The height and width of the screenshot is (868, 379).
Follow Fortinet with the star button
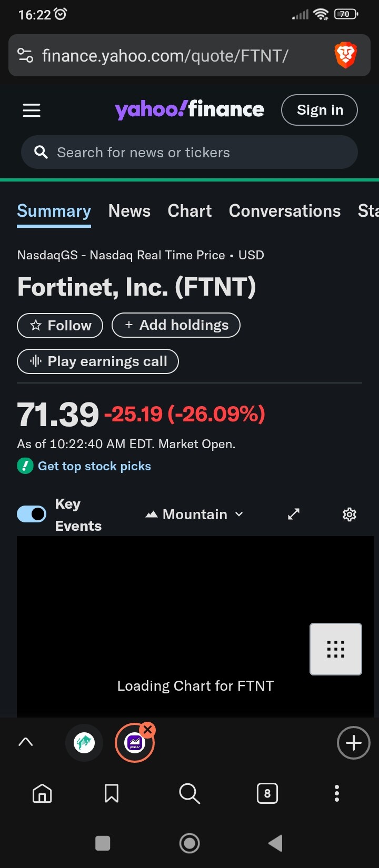click(x=60, y=326)
